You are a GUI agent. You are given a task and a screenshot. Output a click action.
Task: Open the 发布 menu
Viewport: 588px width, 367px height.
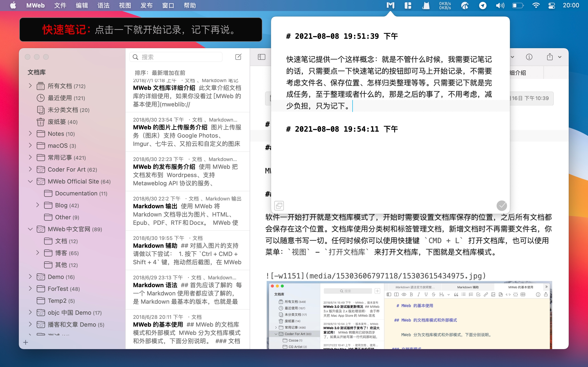[x=146, y=5]
